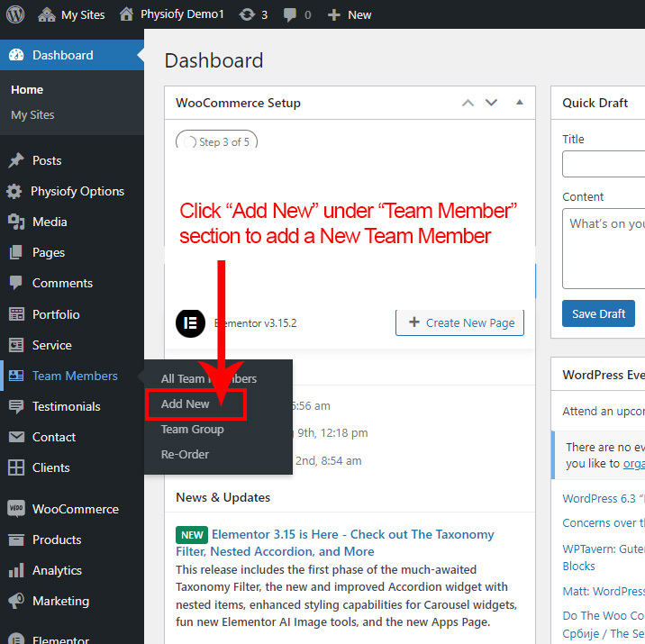The height and width of the screenshot is (644, 645).
Task: Click the Quick Draft Title field
Action: (604, 164)
